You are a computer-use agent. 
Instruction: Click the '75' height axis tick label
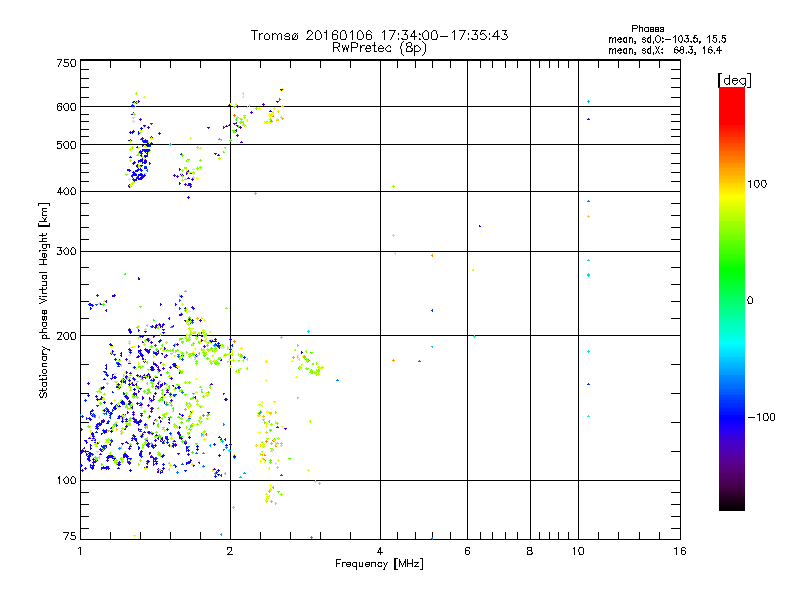[x=70, y=536]
